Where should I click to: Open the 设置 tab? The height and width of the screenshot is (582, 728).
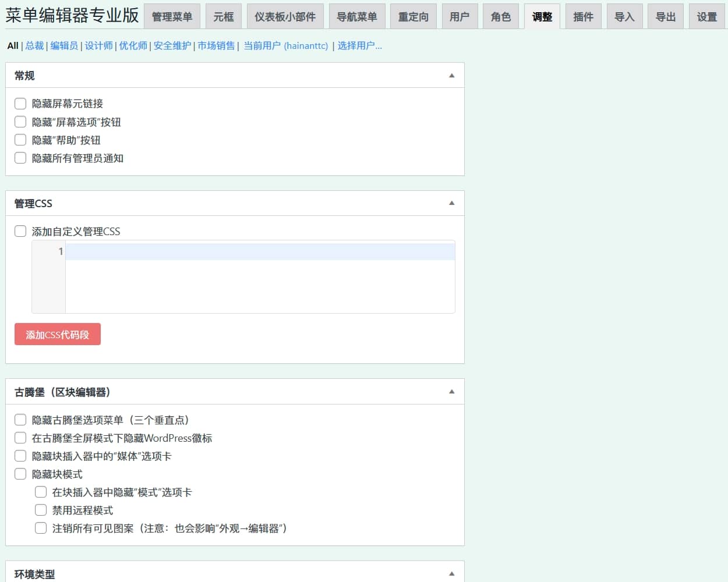[707, 17]
